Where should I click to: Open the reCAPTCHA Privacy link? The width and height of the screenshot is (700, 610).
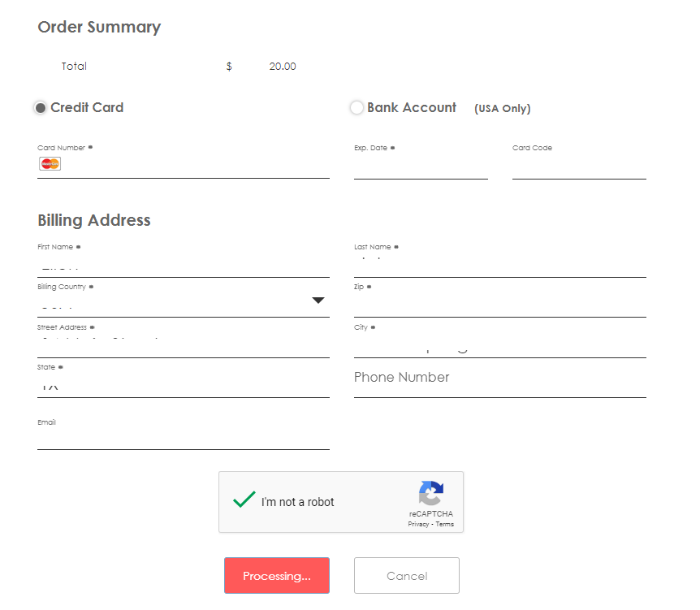(417, 524)
